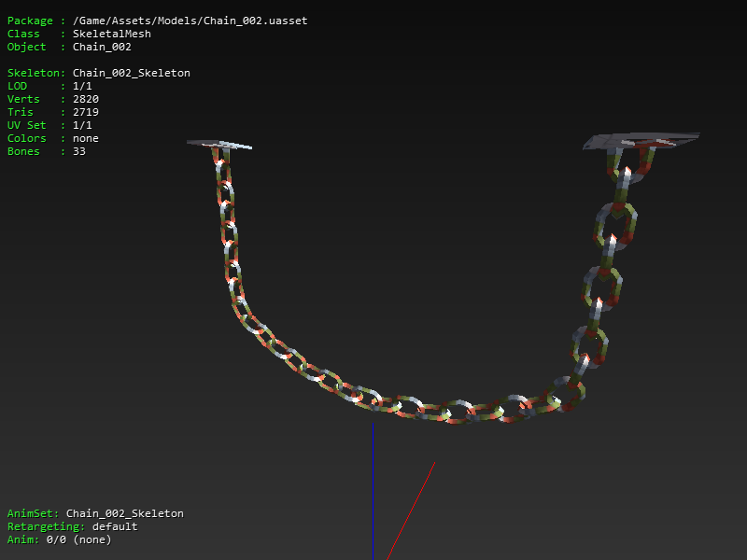Viewport: 747px width, 560px height.
Task: Click the right ceiling mount plate of the chain
Action: click(x=641, y=141)
